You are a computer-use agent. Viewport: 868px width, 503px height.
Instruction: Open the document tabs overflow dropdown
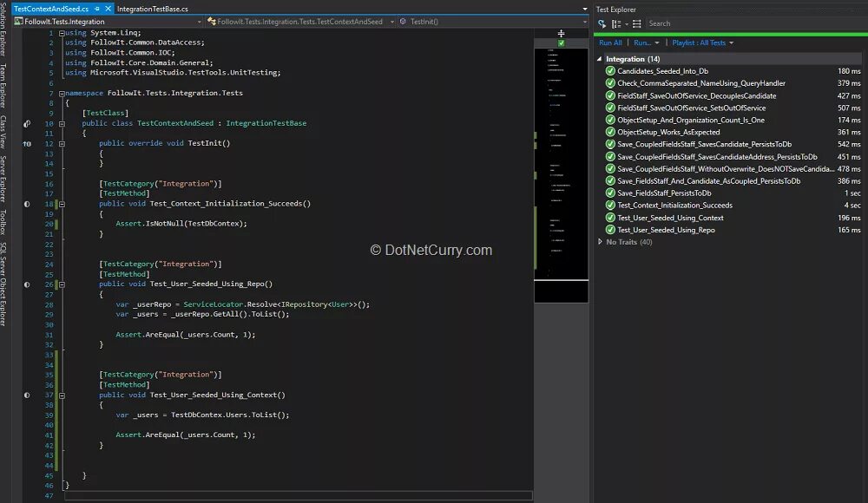[x=584, y=9]
